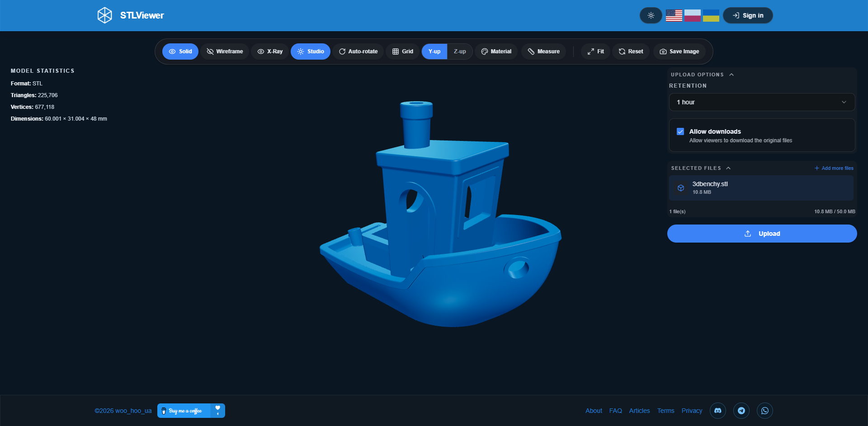Activate the Measure tool

tap(543, 51)
